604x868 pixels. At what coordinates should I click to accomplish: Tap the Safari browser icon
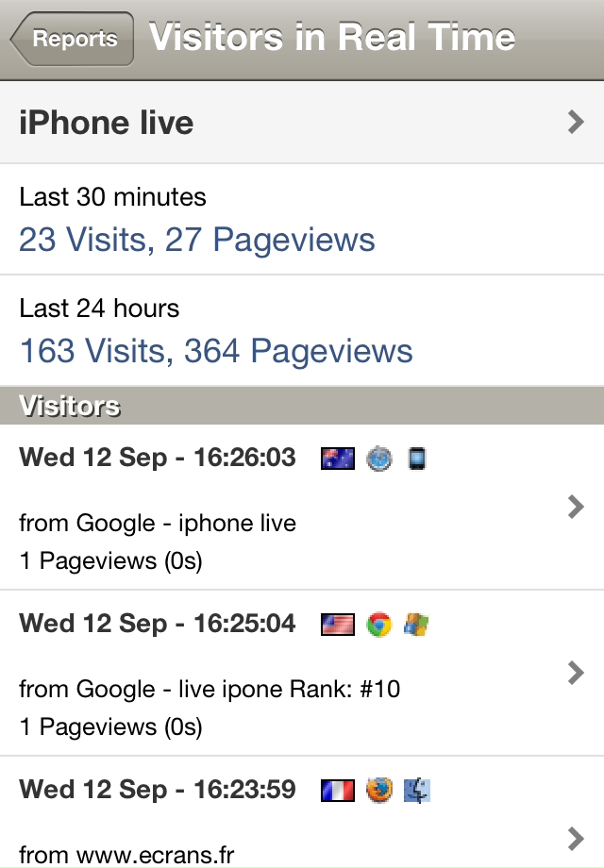click(x=379, y=459)
